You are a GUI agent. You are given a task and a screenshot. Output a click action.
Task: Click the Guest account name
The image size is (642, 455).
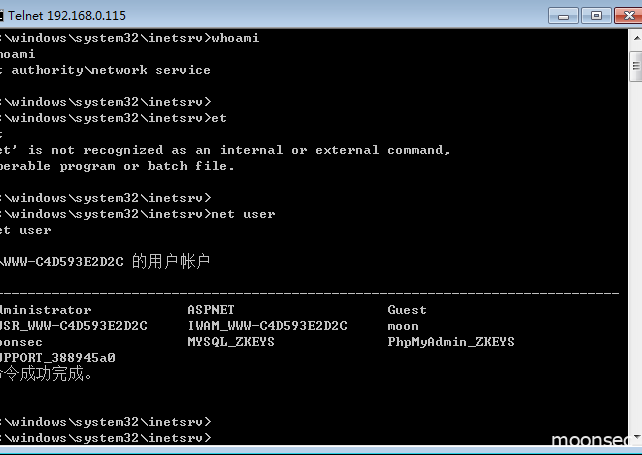(407, 310)
